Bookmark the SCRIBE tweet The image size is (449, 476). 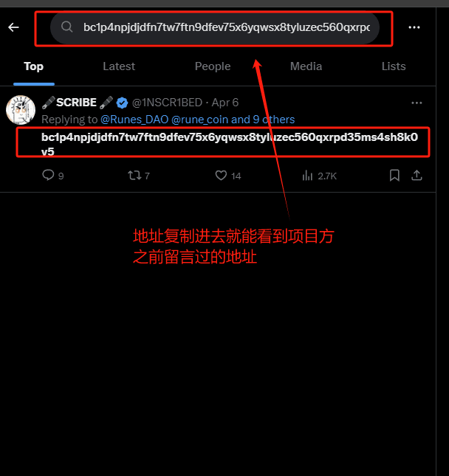[394, 175]
